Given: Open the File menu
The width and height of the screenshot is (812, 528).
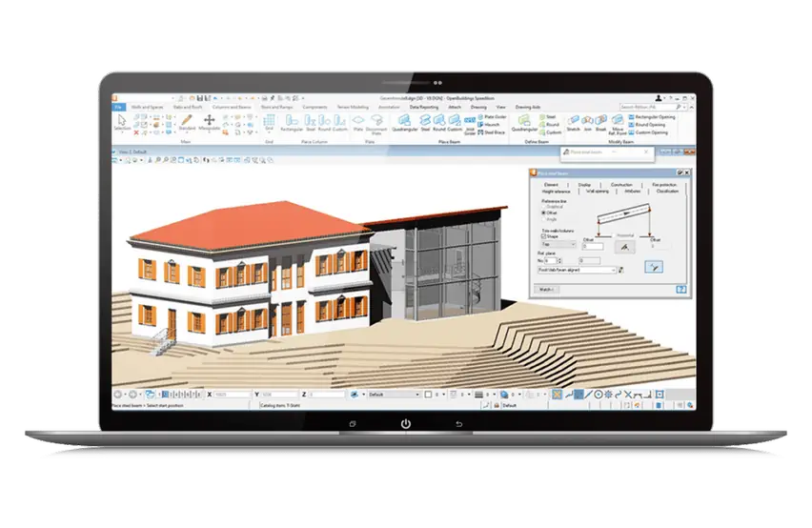Looking at the screenshot, I should tap(118, 107).
